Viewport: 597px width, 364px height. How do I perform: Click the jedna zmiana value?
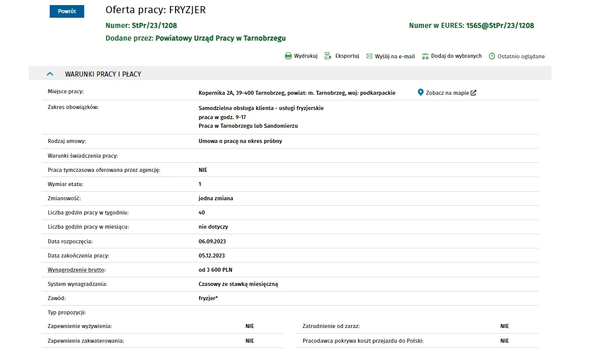(x=216, y=198)
